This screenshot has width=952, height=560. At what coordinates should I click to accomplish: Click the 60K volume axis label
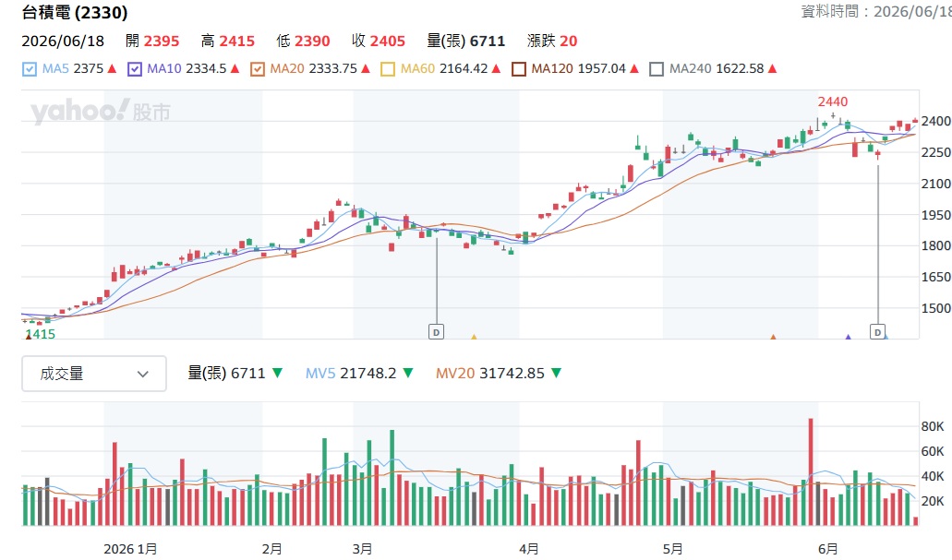click(x=933, y=451)
